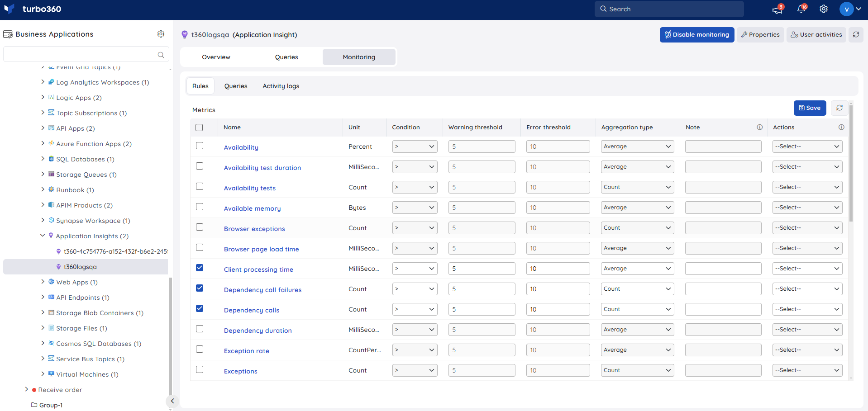Click the Cosmos SQL Databases icon
The height and width of the screenshot is (411, 868).
point(51,343)
